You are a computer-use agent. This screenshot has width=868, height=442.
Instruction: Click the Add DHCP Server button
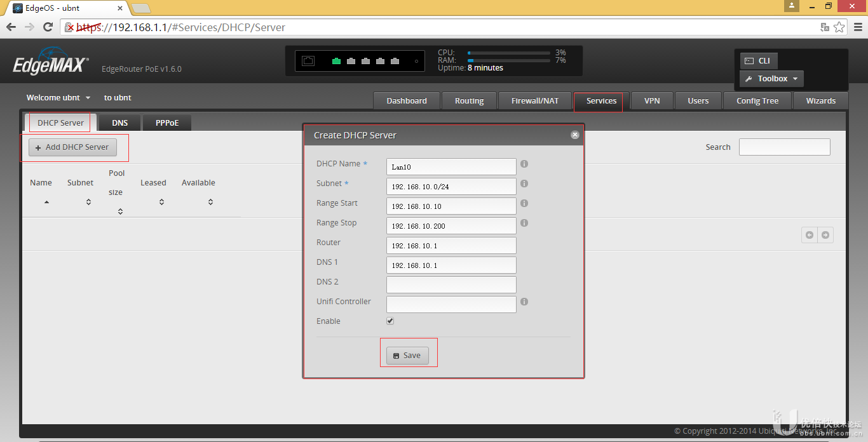72,147
